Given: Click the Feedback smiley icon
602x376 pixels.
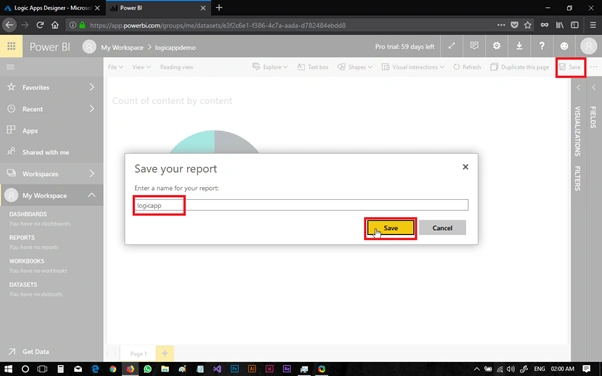Looking at the screenshot, I should pos(564,46).
